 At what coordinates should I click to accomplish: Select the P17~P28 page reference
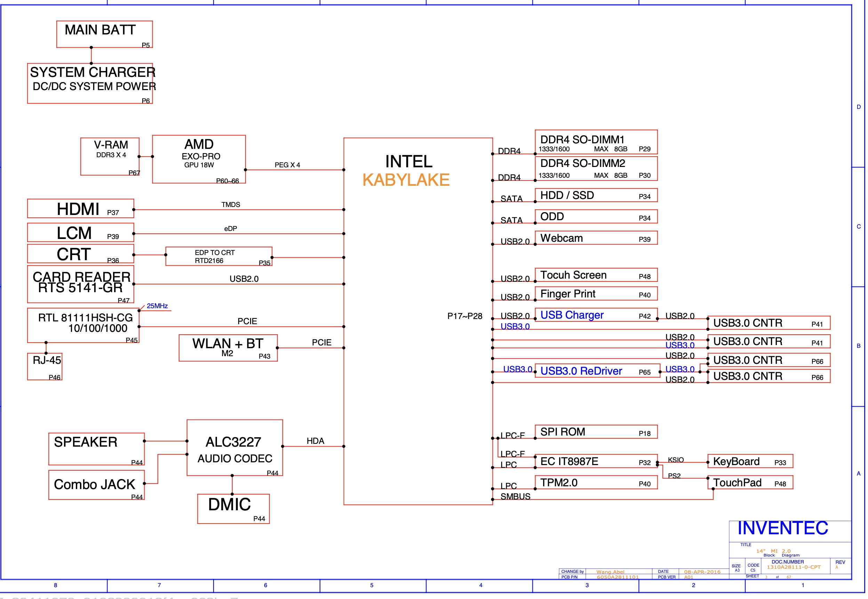(465, 316)
